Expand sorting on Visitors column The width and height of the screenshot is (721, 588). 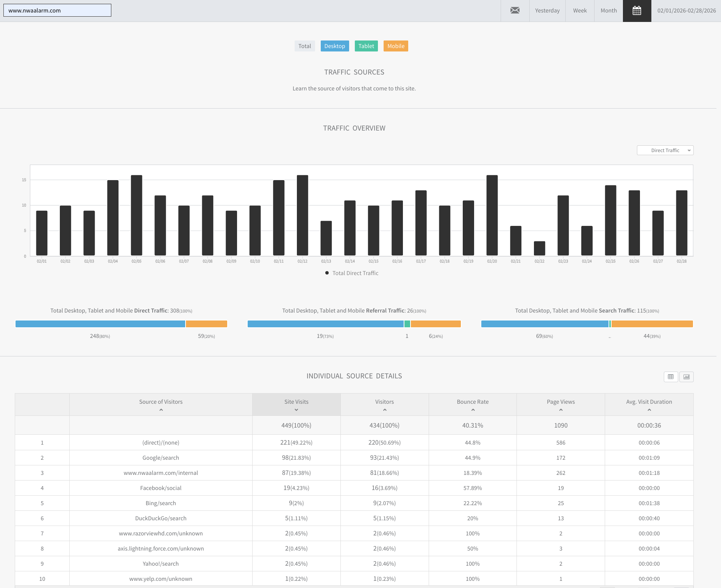click(x=384, y=410)
